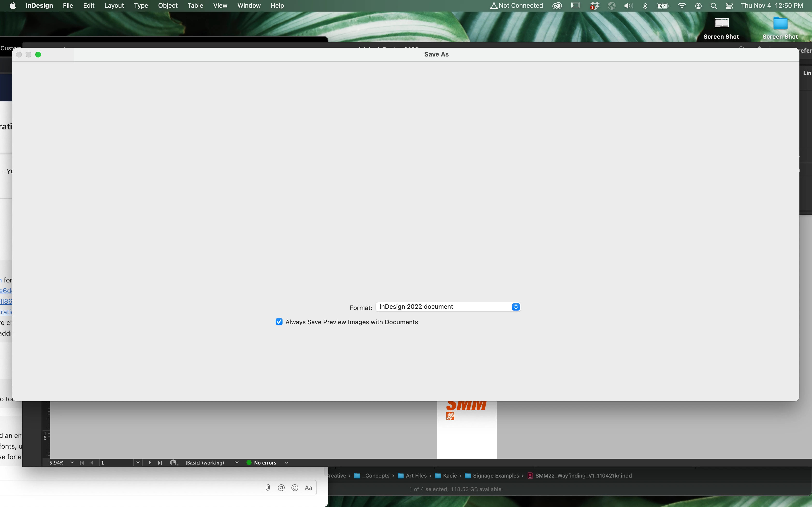Open the Layout menu
The image size is (812, 507).
pyautogui.click(x=114, y=6)
